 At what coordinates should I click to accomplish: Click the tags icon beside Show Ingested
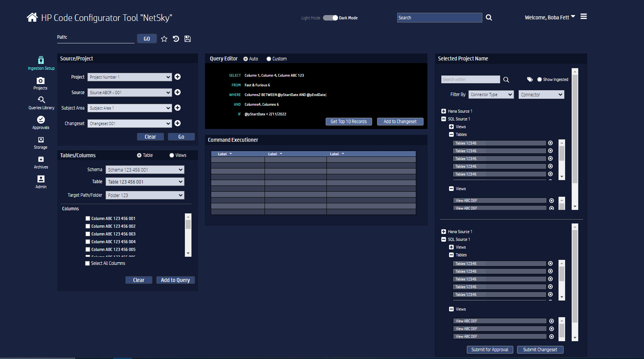[530, 79]
